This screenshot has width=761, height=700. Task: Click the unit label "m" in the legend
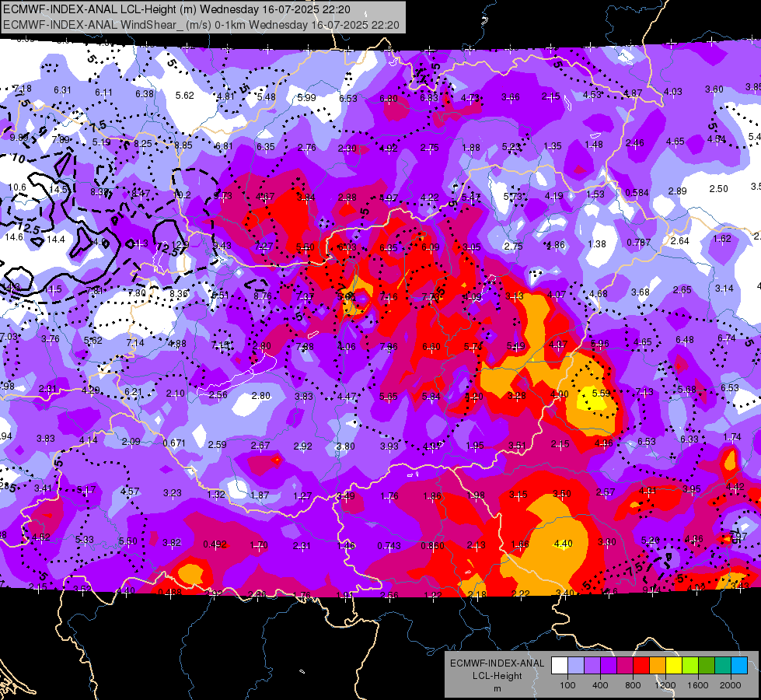tap(497, 689)
